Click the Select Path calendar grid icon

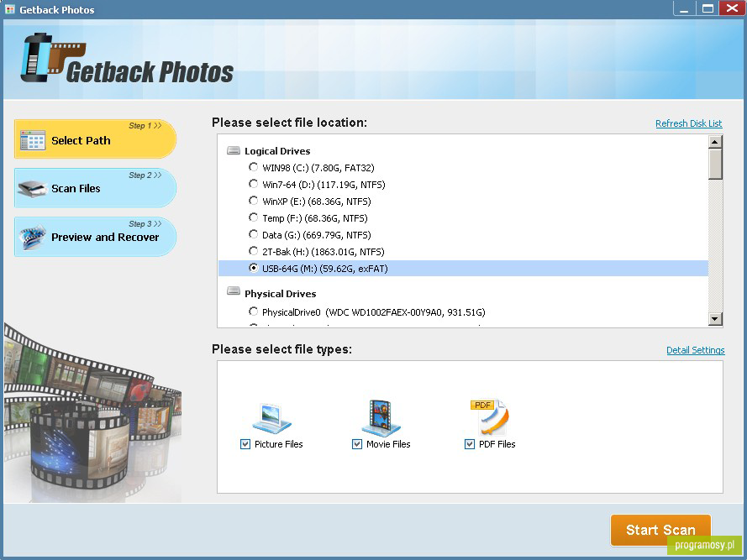click(33, 140)
